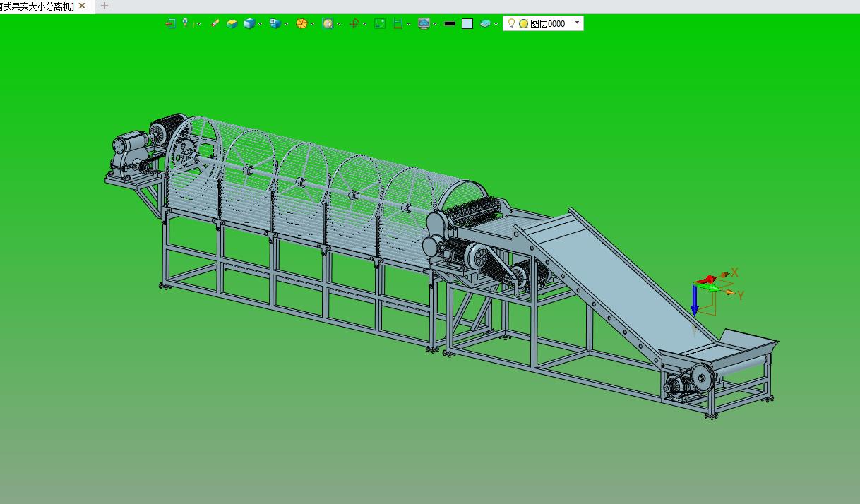
Task: Toggle the light bulb in the layer box
Action: pyautogui.click(x=511, y=23)
